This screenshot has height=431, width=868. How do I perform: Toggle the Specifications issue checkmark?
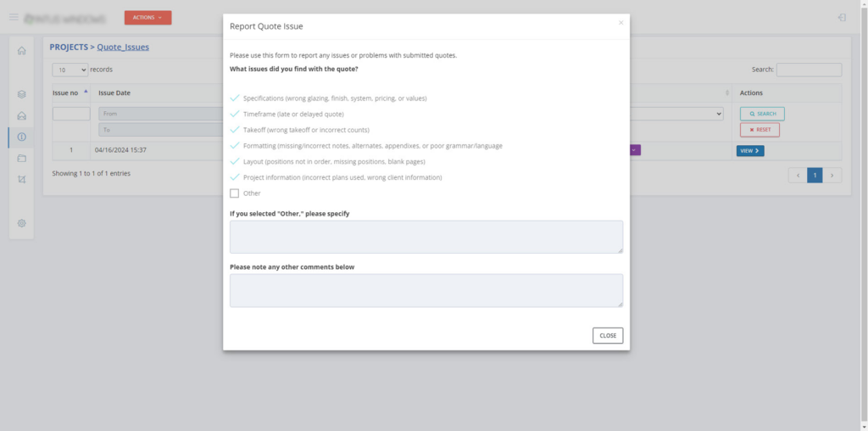pyautogui.click(x=235, y=98)
